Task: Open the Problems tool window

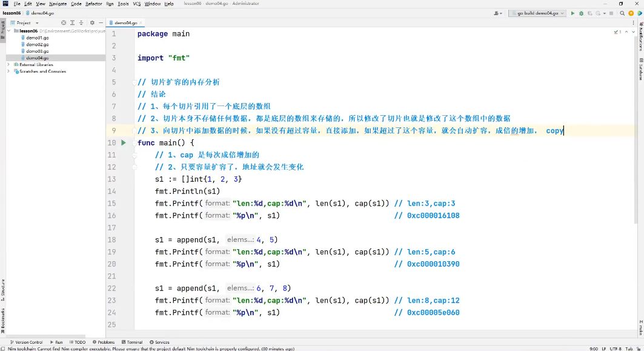Action: click(x=104, y=342)
